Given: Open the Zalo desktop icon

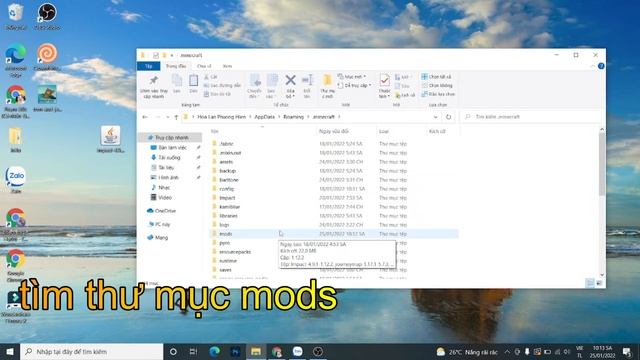Looking at the screenshot, I should point(16,180).
